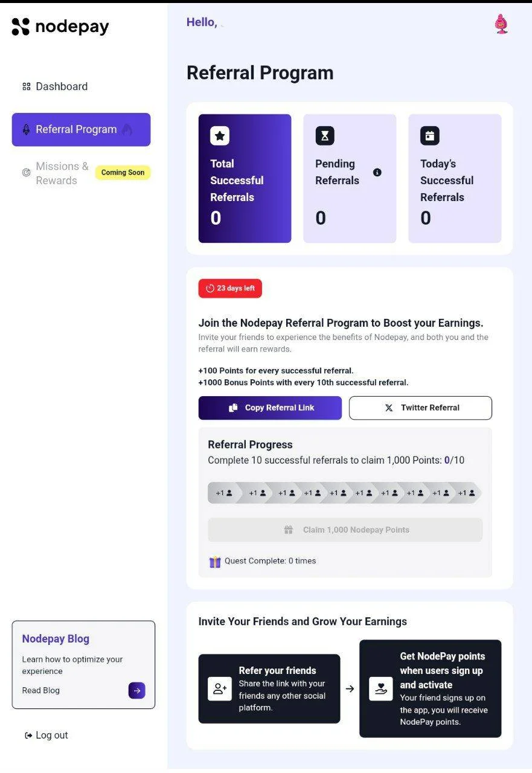Click the star icon on Total Successful Referrals
Image resolution: width=532 pixels, height=773 pixels.
(x=220, y=136)
